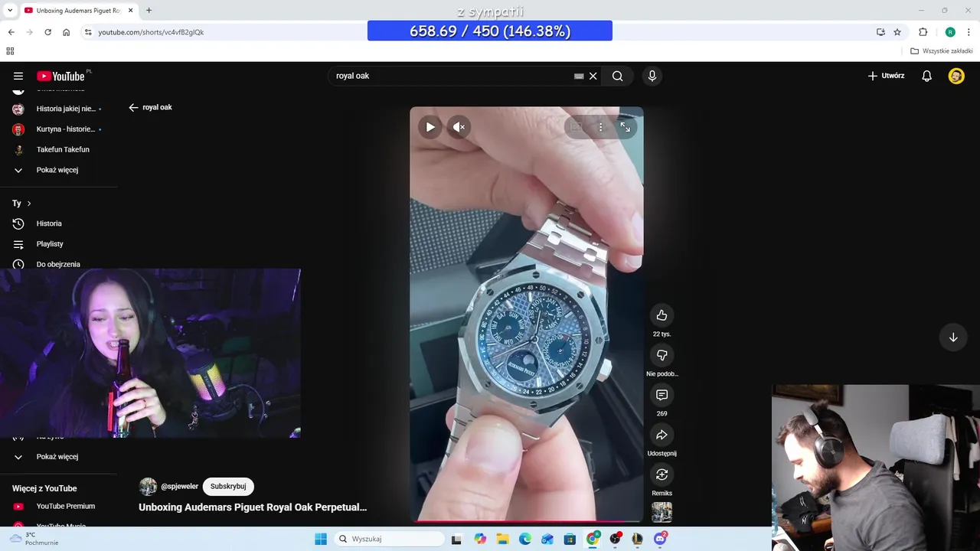
Task: Open the @spjeweler channel link
Action: tap(179, 486)
